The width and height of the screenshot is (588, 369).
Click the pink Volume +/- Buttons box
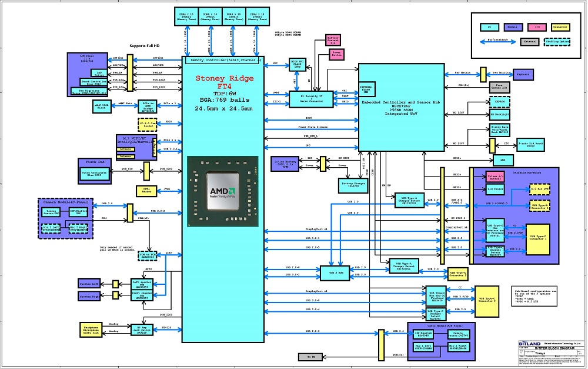(x=495, y=177)
